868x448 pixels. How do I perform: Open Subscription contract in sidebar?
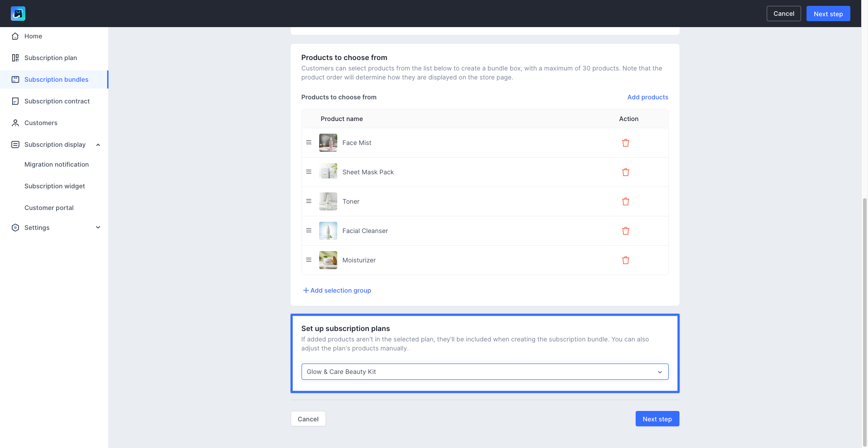tap(57, 101)
